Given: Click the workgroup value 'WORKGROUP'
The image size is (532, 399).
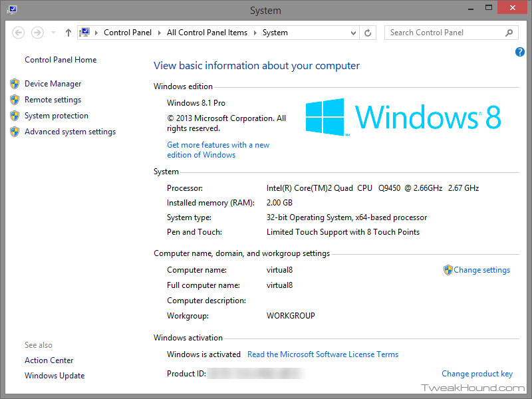Looking at the screenshot, I should pos(291,316).
